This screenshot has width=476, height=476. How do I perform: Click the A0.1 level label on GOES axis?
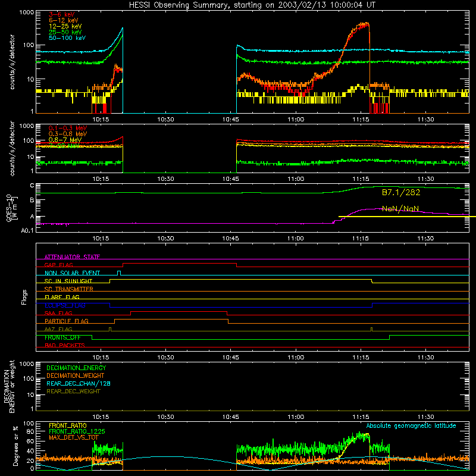coord(27,230)
